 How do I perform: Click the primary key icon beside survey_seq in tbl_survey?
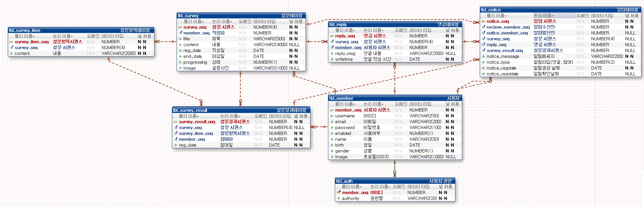pos(180,27)
